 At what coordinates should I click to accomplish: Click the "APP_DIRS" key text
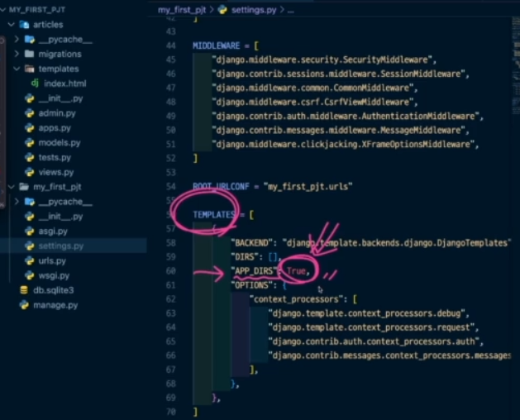pyautogui.click(x=254, y=271)
